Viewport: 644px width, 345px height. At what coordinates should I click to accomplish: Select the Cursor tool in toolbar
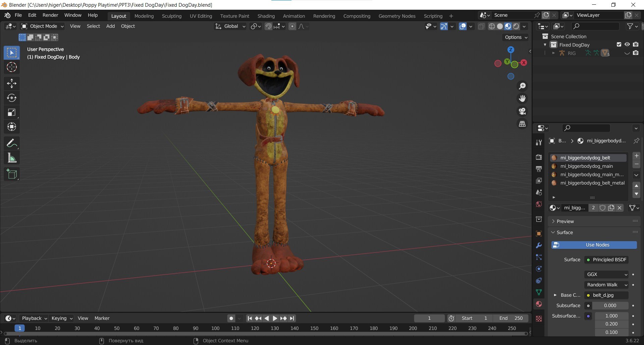tap(12, 67)
